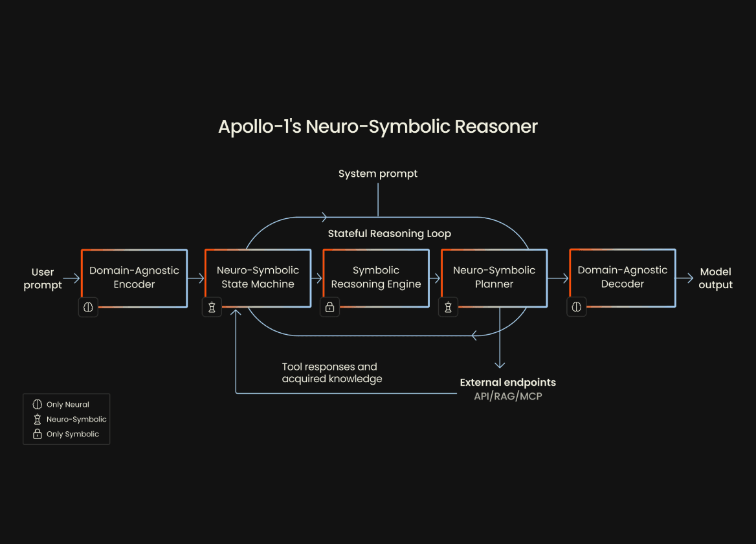The width and height of the screenshot is (756, 544).
Task: Click the Stateful Reasoning Loop label
Action: (389, 234)
